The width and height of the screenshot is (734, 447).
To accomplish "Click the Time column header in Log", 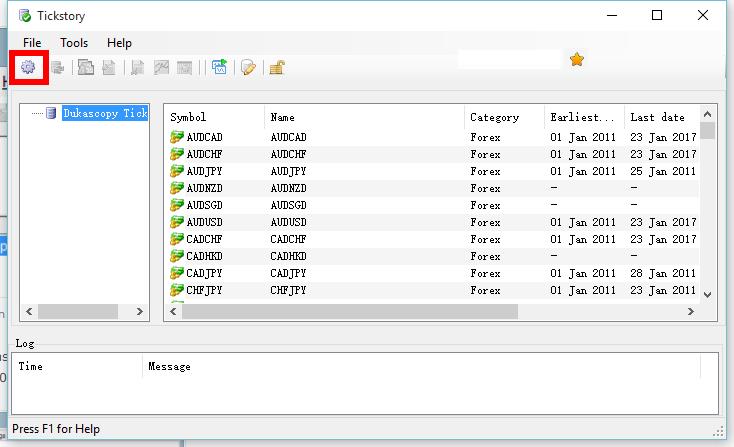I will click(77, 366).
